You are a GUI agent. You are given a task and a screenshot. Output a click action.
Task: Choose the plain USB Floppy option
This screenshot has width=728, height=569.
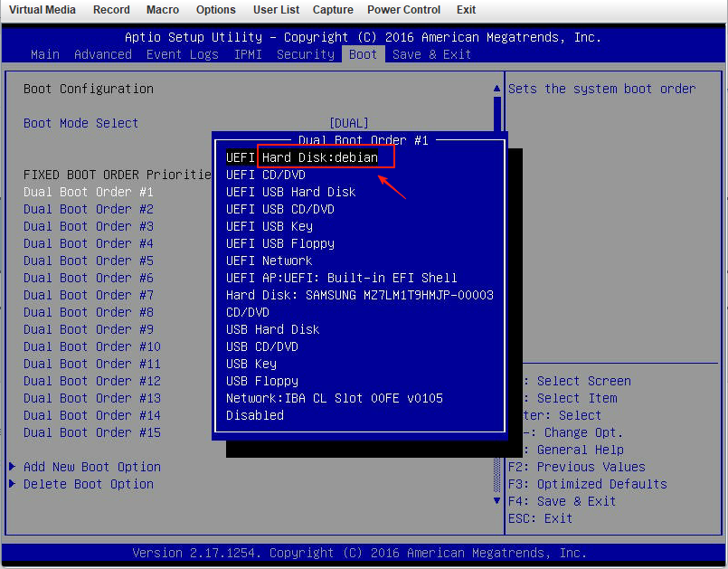click(262, 381)
